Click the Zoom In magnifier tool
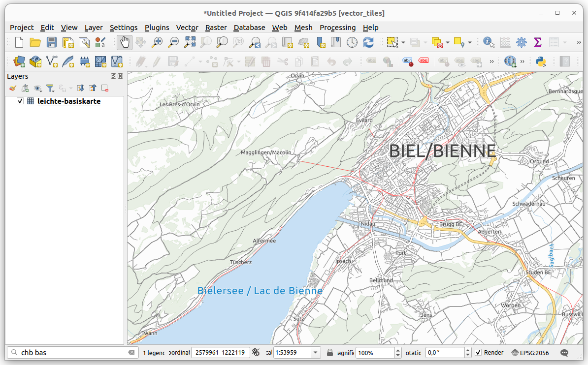 (157, 42)
